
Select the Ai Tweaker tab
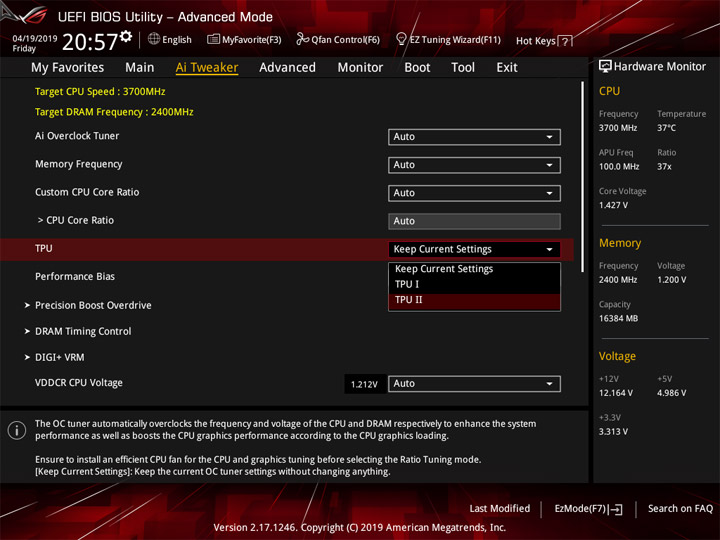tap(207, 68)
